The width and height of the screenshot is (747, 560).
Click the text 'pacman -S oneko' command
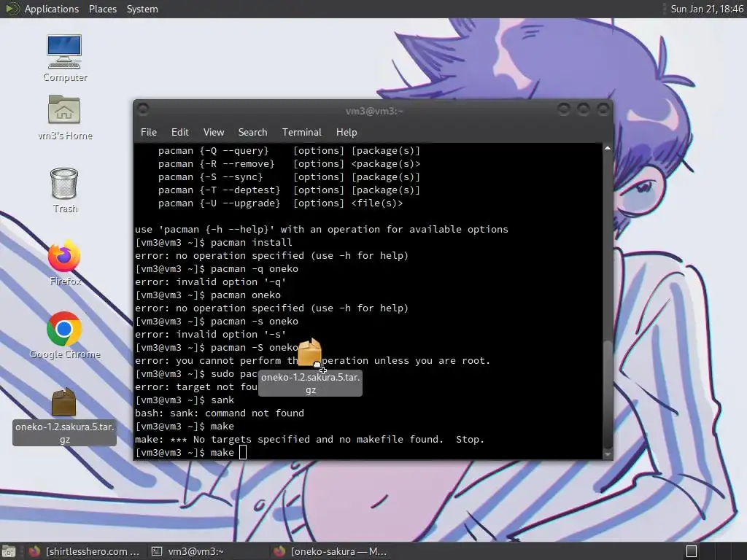click(255, 347)
